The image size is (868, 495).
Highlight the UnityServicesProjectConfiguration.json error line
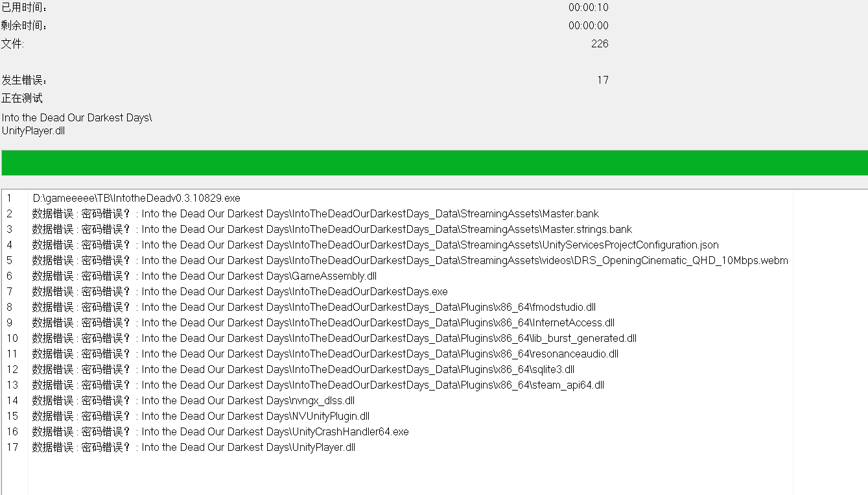pos(375,245)
